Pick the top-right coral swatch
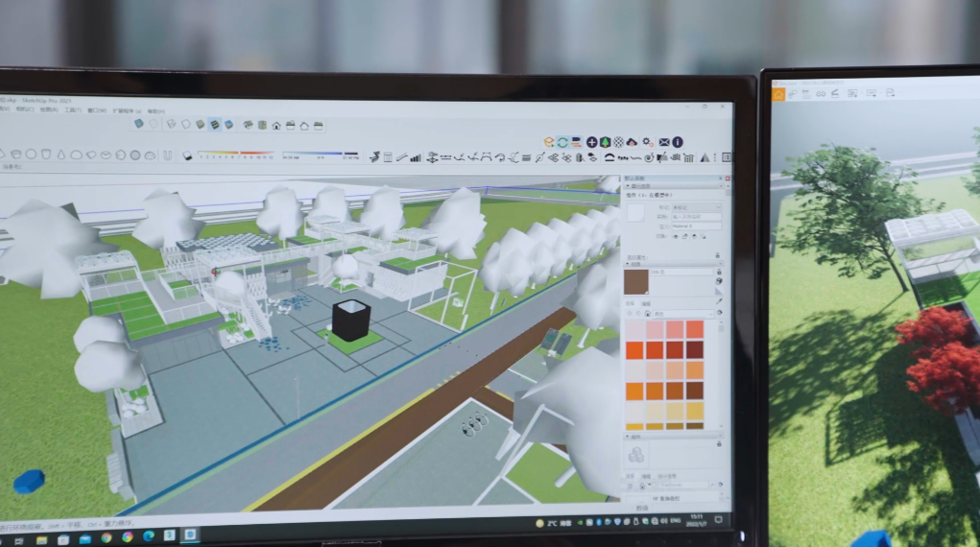 (694, 329)
